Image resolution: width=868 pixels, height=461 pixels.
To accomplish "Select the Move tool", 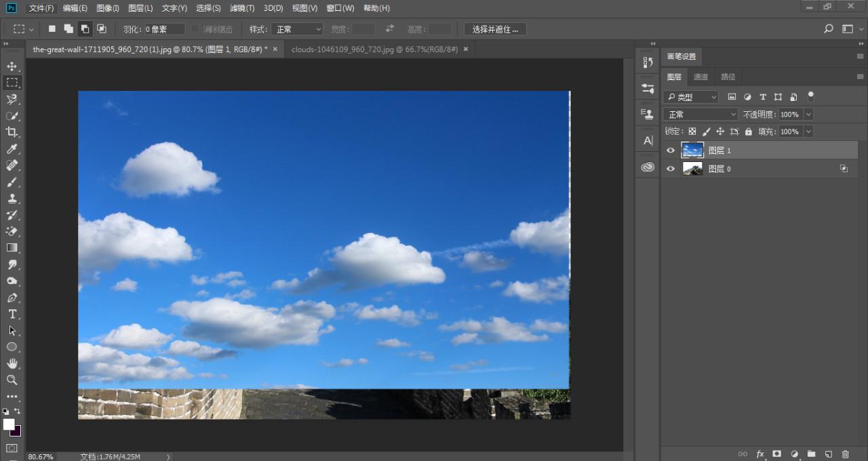I will point(12,66).
